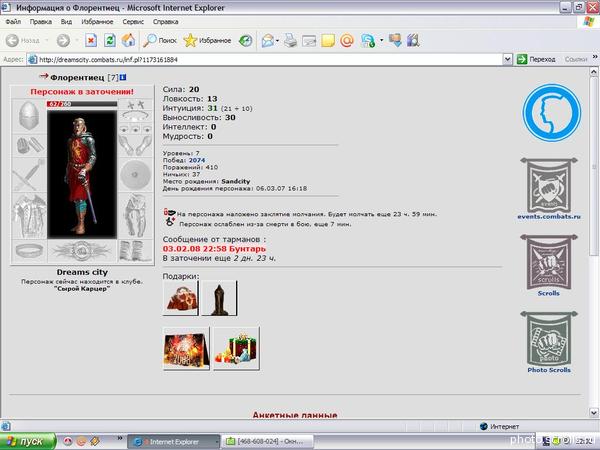Click the Back (Назад) navigation arrow
This screenshot has width=600, height=450.
tap(12, 41)
